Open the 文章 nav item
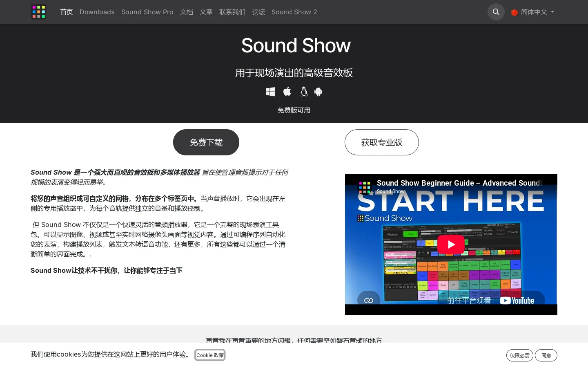Image resolution: width=588 pixels, height=368 pixels. coord(206,12)
